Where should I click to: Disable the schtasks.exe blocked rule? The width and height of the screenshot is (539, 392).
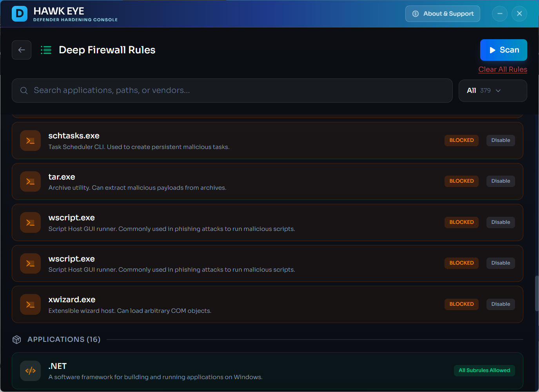click(x=501, y=140)
